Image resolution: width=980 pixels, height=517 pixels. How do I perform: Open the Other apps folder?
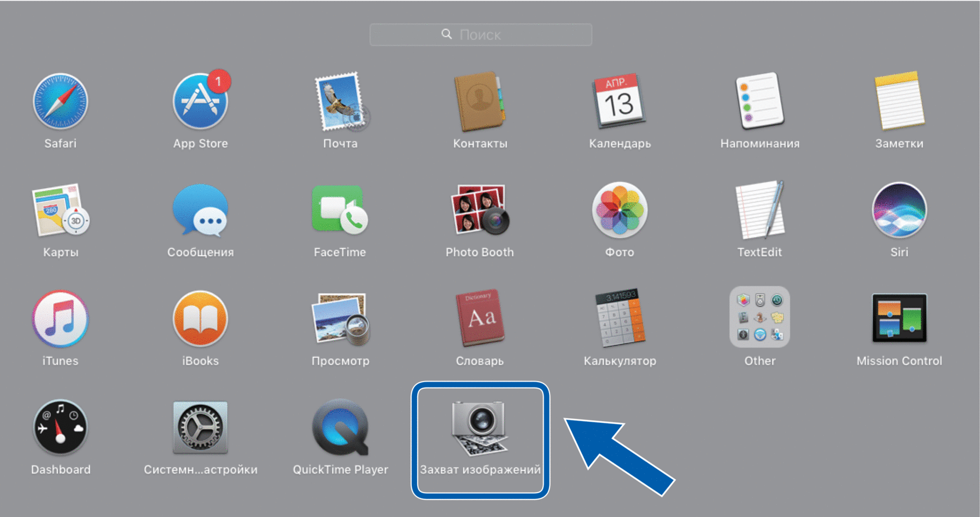[x=760, y=317]
